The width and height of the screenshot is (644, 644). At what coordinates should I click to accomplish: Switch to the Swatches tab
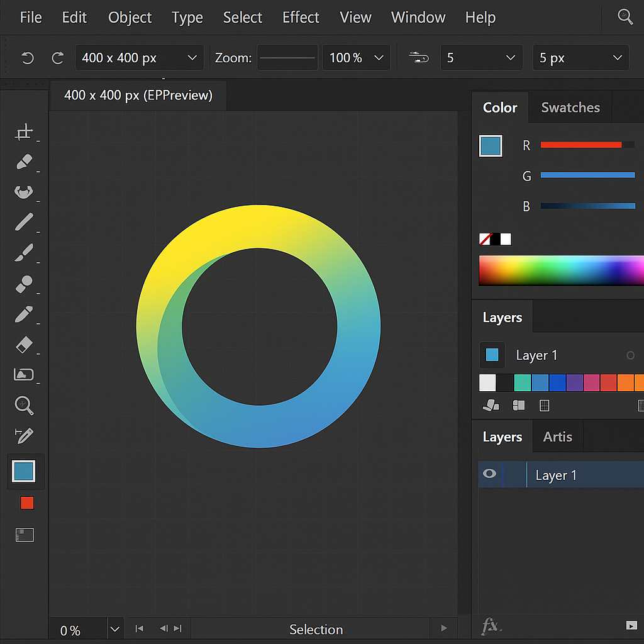(570, 108)
